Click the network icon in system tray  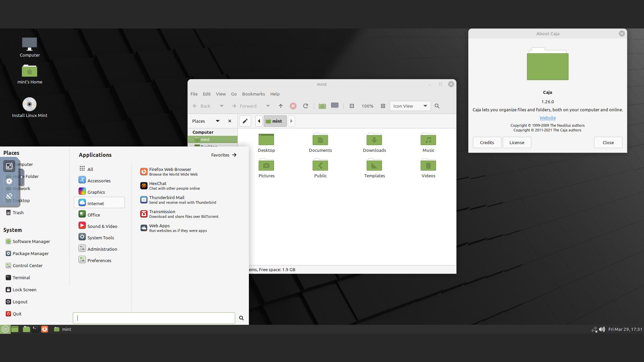coord(594,329)
